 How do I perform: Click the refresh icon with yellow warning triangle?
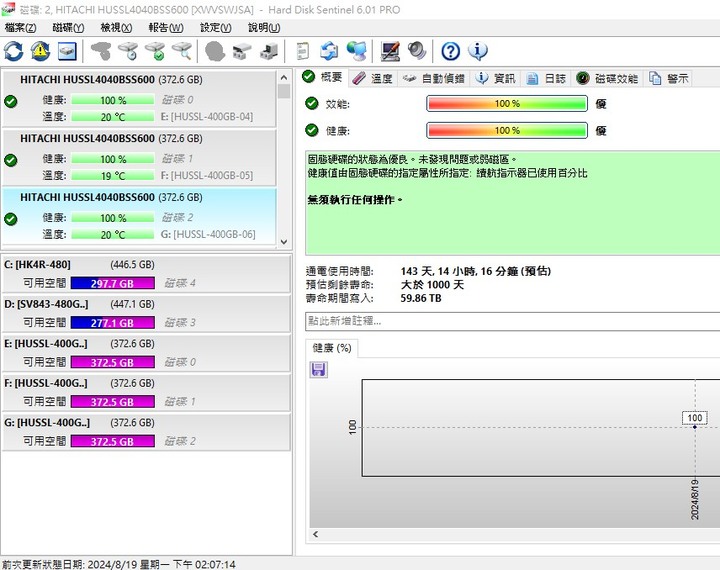point(40,51)
